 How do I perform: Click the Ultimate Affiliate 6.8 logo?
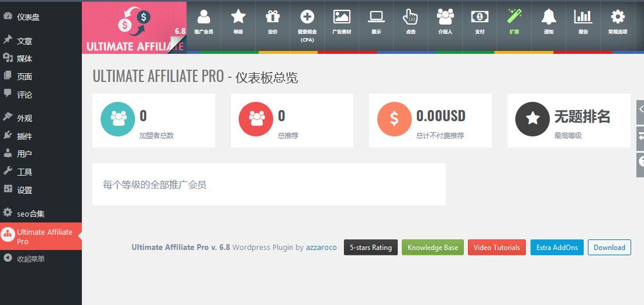point(135,28)
